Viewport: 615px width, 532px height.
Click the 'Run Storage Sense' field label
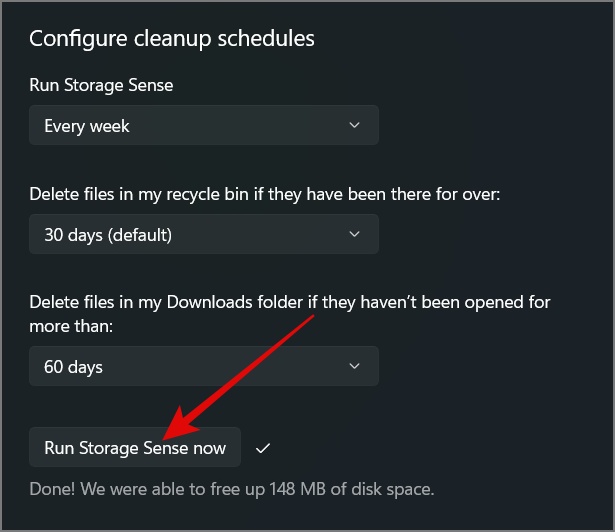(101, 85)
